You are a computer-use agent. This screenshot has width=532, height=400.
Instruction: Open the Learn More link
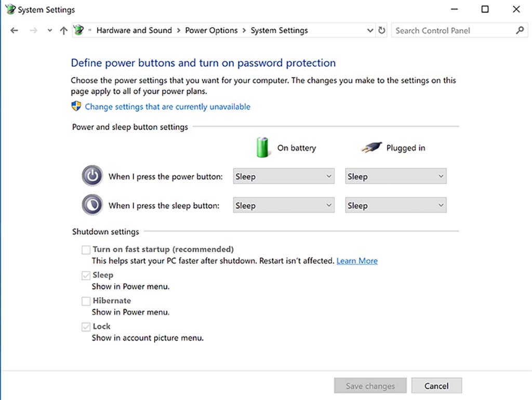tap(357, 261)
